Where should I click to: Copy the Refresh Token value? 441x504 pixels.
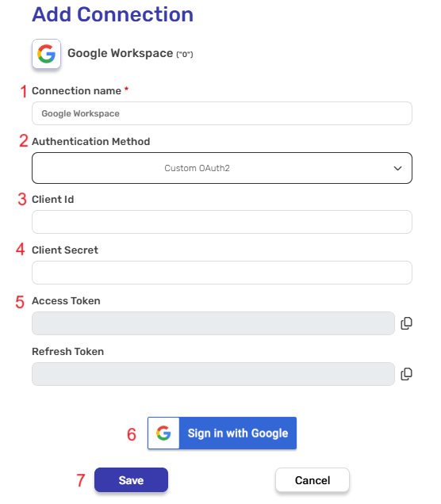click(x=406, y=374)
